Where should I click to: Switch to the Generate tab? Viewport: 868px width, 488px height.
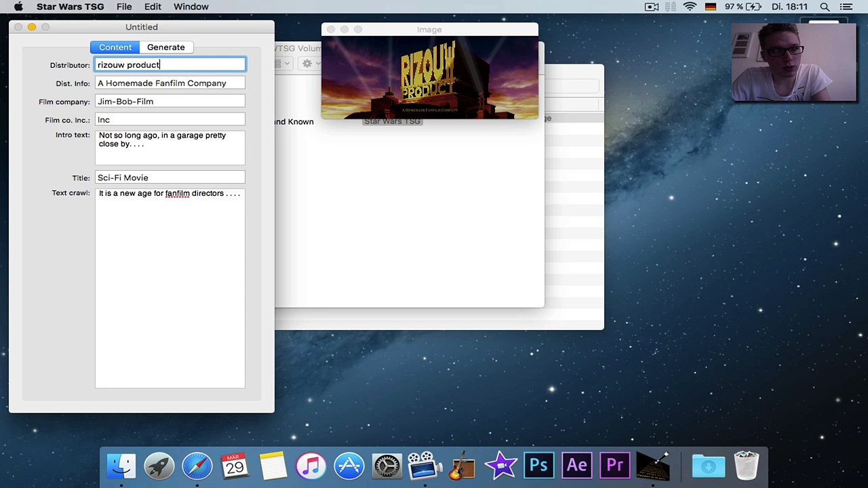165,47
